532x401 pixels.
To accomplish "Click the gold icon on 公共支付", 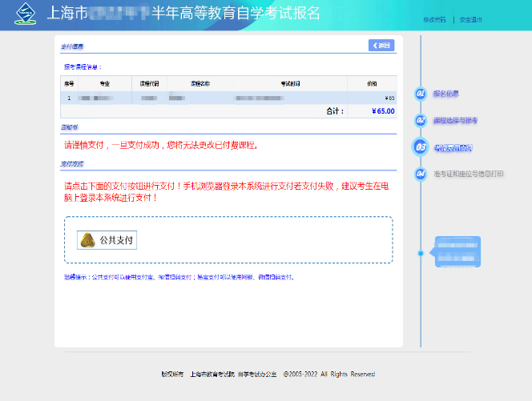I will 87,239.
